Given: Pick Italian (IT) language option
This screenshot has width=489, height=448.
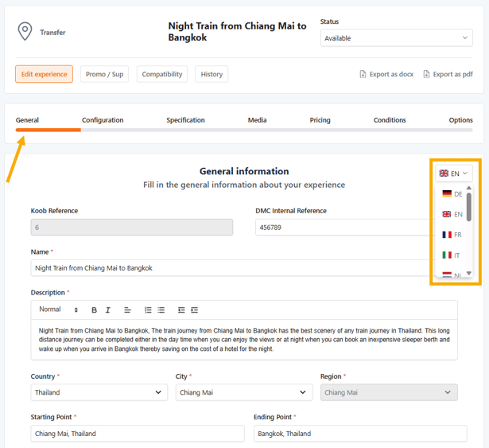Looking at the screenshot, I should 452,255.
